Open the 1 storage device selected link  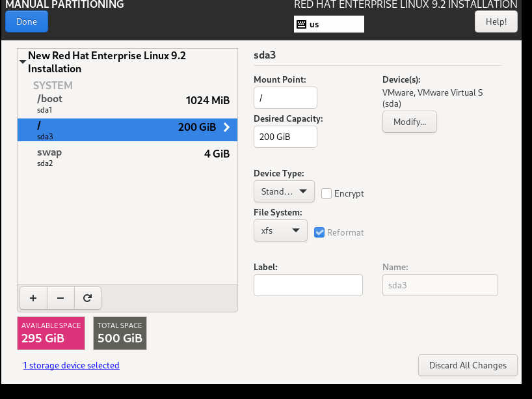point(72,365)
